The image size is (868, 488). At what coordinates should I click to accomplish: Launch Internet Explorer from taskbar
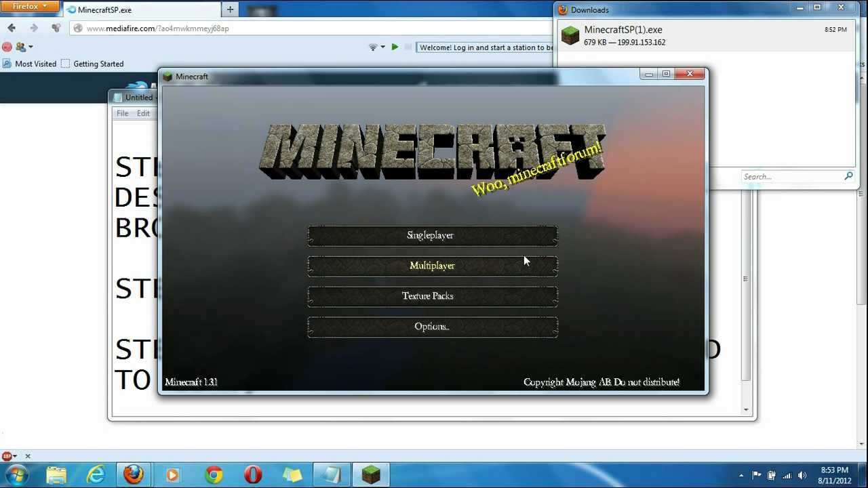pos(96,475)
